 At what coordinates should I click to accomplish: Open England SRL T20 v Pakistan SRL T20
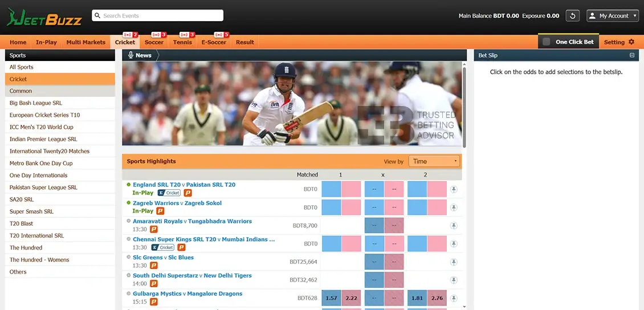pos(184,185)
